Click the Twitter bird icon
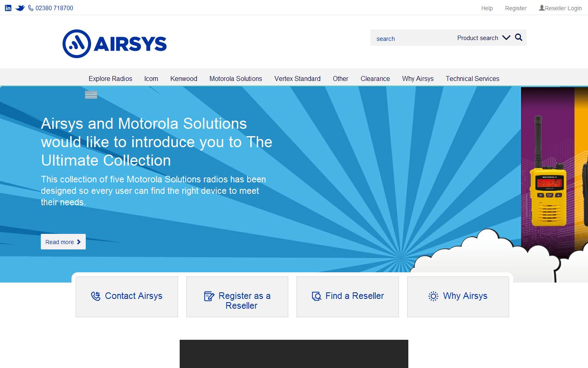Image resolution: width=588 pixels, height=368 pixels. 20,7
